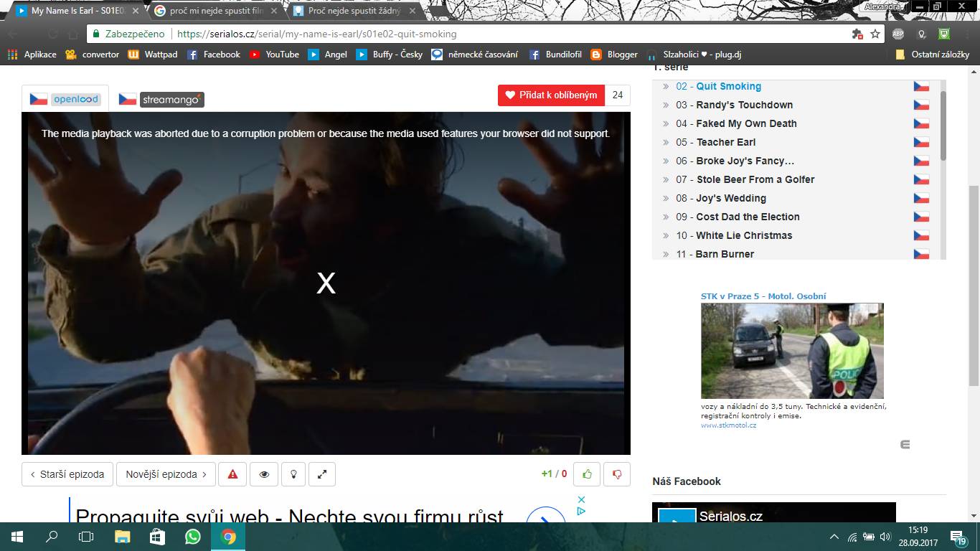Open the Wattpad bookmark
The height and width of the screenshot is (551, 980).
pyautogui.click(x=153, y=54)
